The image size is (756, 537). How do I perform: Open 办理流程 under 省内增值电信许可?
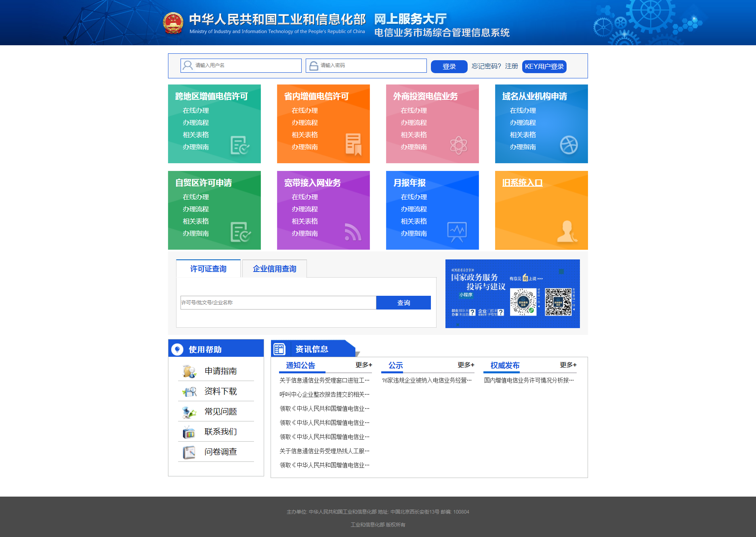305,122
